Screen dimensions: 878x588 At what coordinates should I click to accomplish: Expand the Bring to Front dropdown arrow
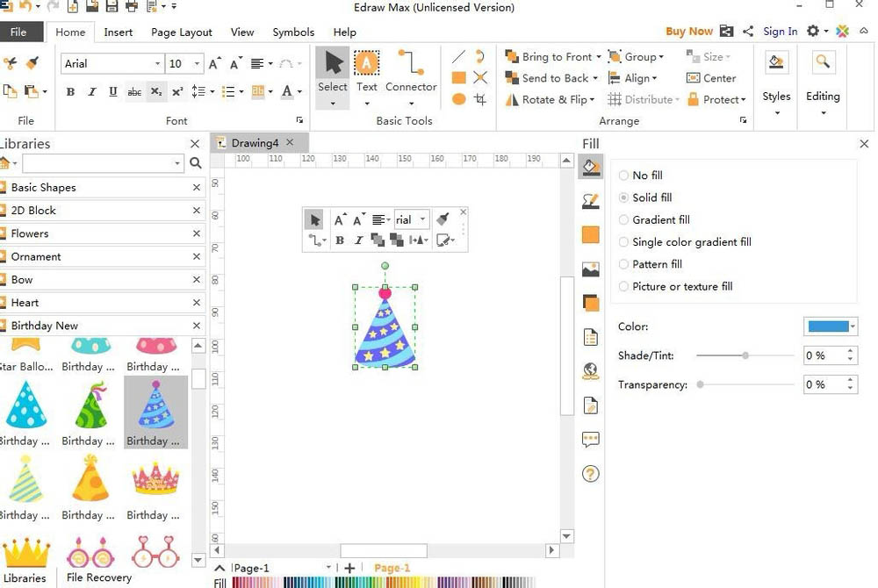pyautogui.click(x=598, y=57)
